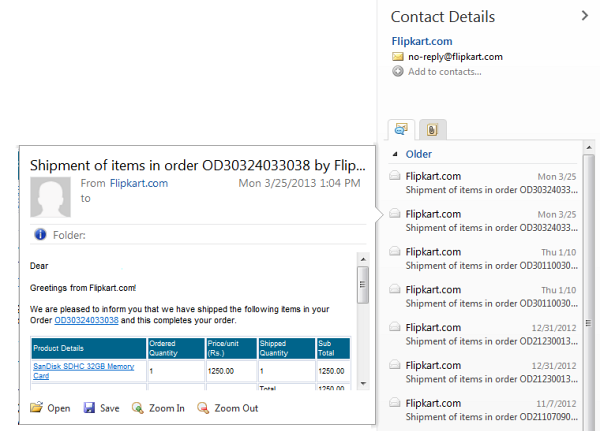Image resolution: width=600 pixels, height=431 pixels.
Task: Collapse Contact Details pane with the chevron
Action: tap(585, 15)
